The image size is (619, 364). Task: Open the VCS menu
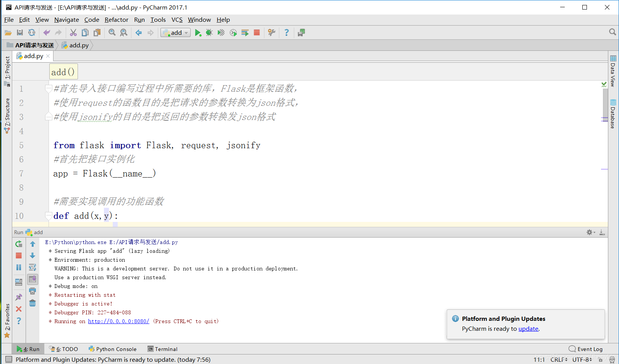[177, 20]
